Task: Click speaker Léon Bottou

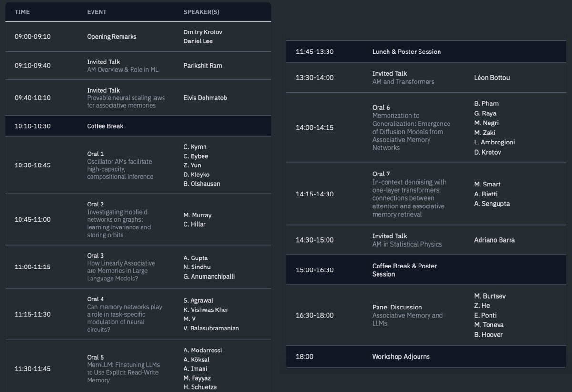Action: pos(492,78)
